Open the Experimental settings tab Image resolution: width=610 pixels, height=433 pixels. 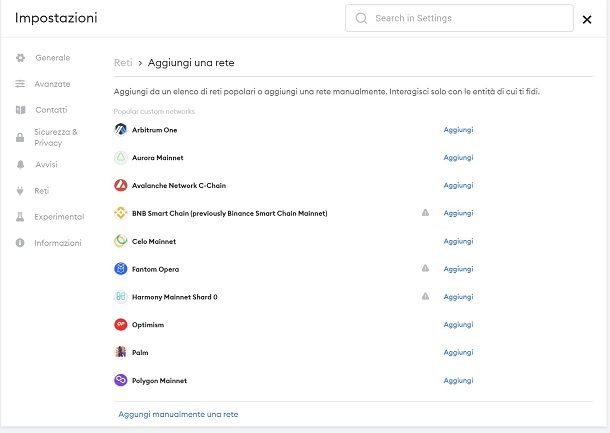click(x=59, y=217)
